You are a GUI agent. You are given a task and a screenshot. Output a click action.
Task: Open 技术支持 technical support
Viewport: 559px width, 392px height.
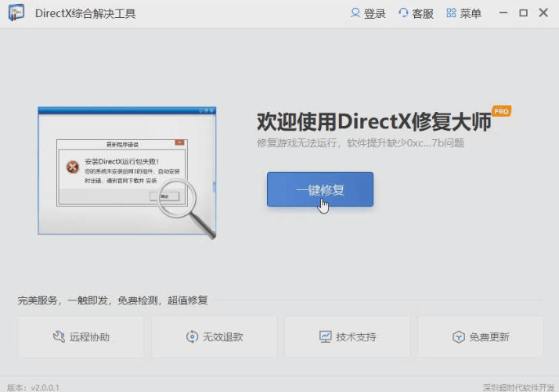(x=347, y=337)
